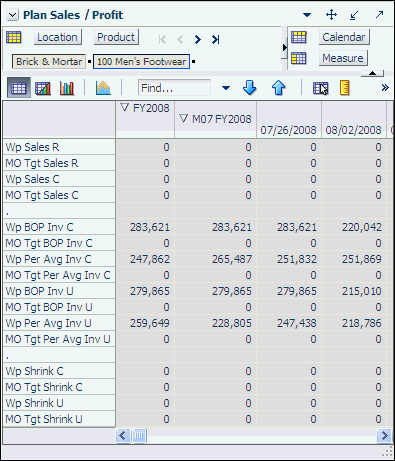395x461 pixels.
Task: Click the splitter arrow between page and axis panels
Action: 284,47
